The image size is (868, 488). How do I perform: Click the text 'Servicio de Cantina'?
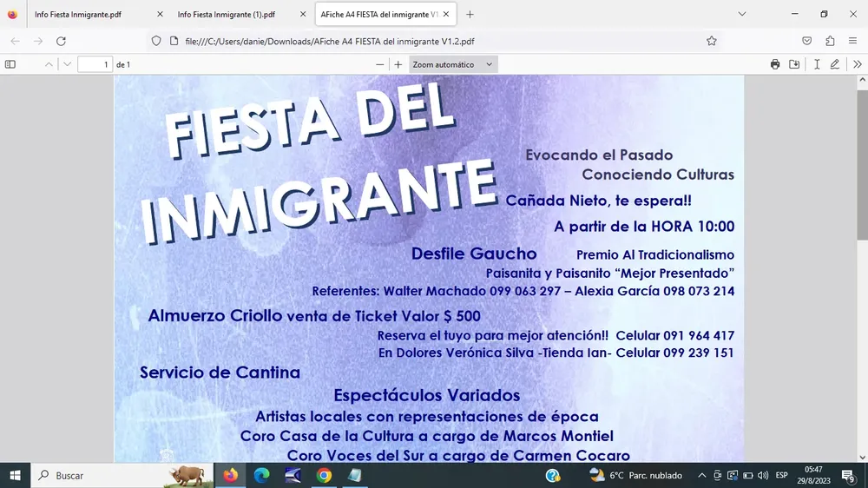click(220, 373)
